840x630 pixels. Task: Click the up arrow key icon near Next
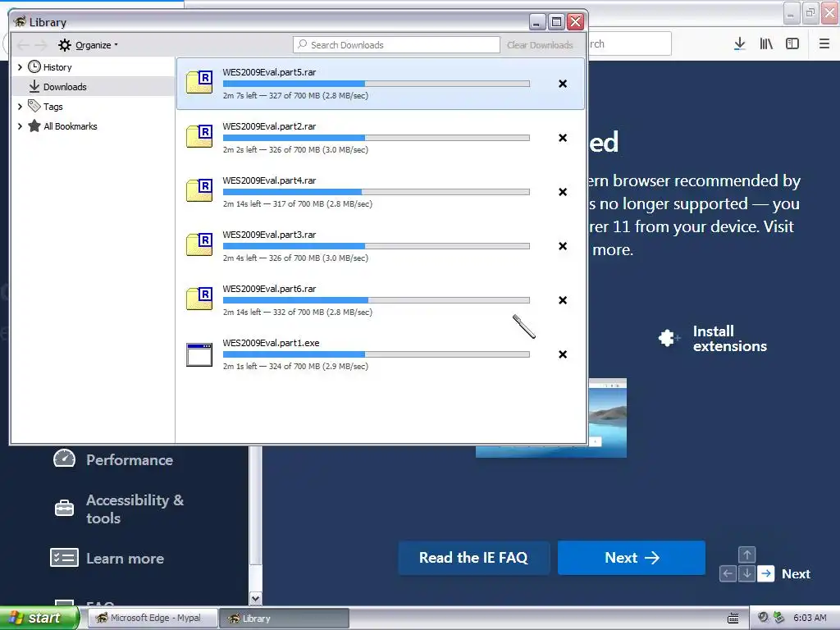[x=746, y=555]
